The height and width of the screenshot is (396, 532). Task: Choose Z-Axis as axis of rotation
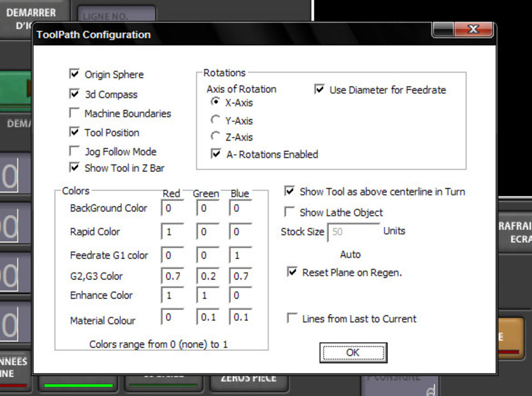coord(215,136)
